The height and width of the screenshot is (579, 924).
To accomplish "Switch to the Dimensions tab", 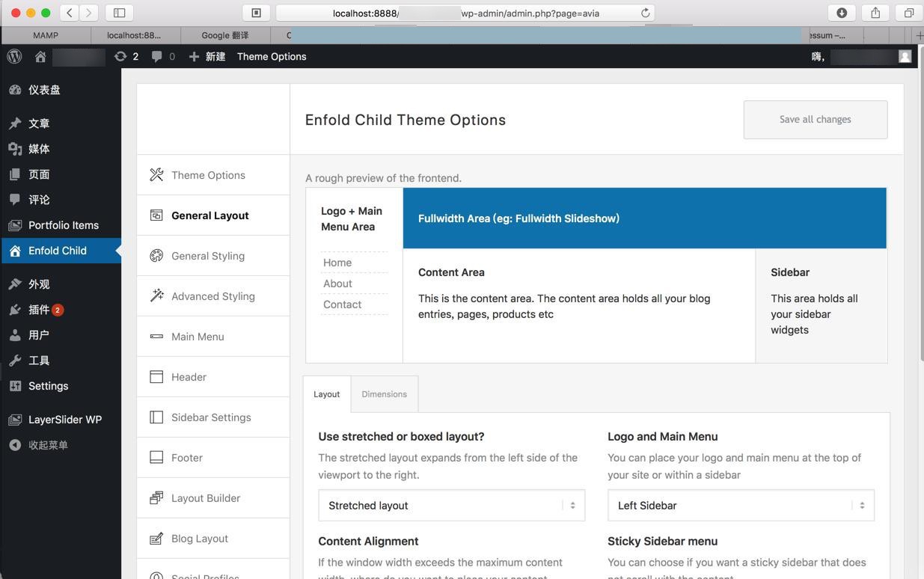I will coord(384,394).
